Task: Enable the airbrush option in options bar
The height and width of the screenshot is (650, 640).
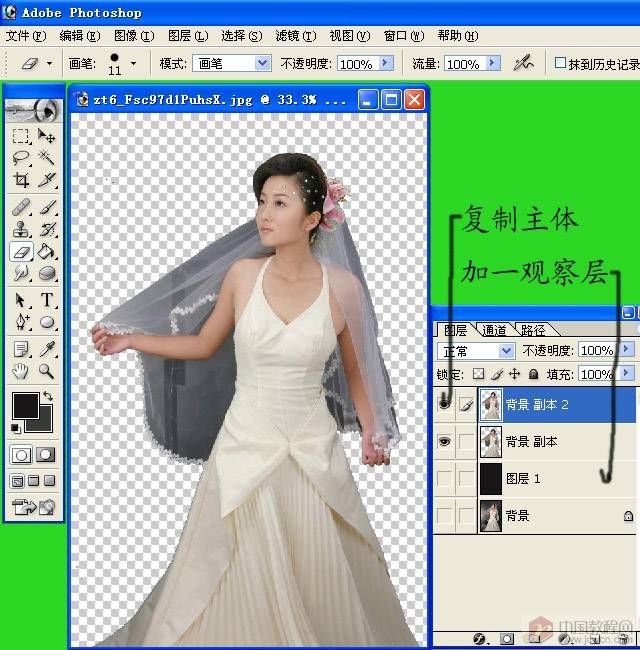Action: (522, 63)
